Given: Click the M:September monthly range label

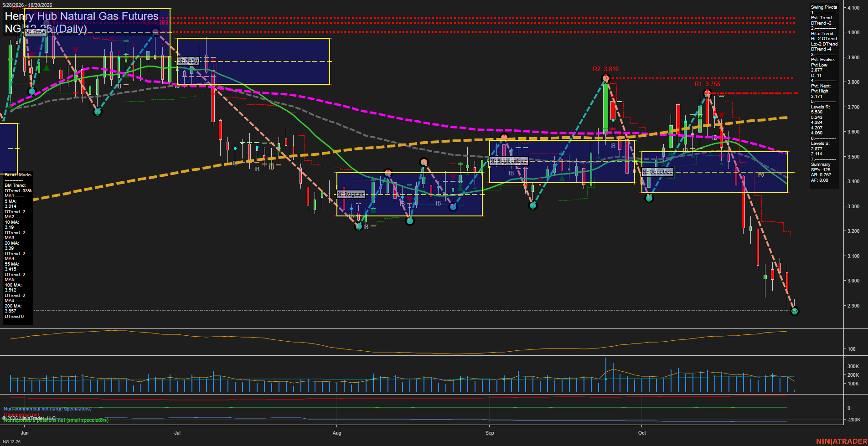Looking at the screenshot, I should click(509, 161).
